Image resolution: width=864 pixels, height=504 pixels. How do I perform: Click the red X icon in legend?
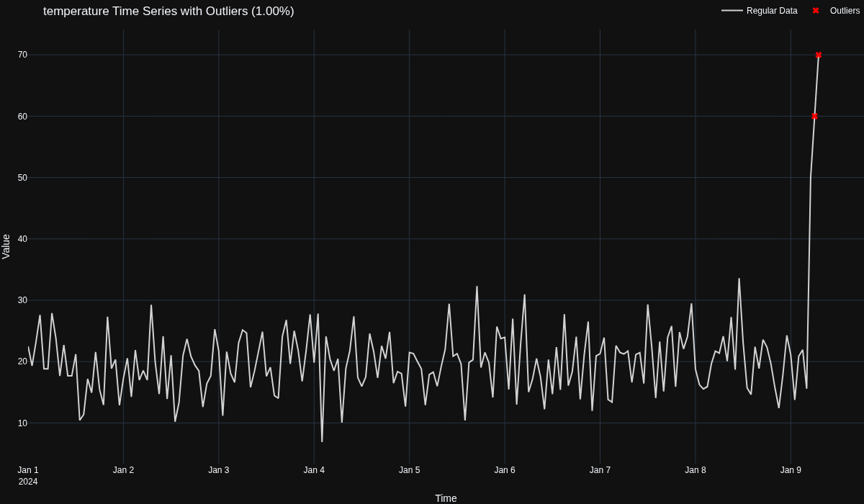click(x=816, y=11)
